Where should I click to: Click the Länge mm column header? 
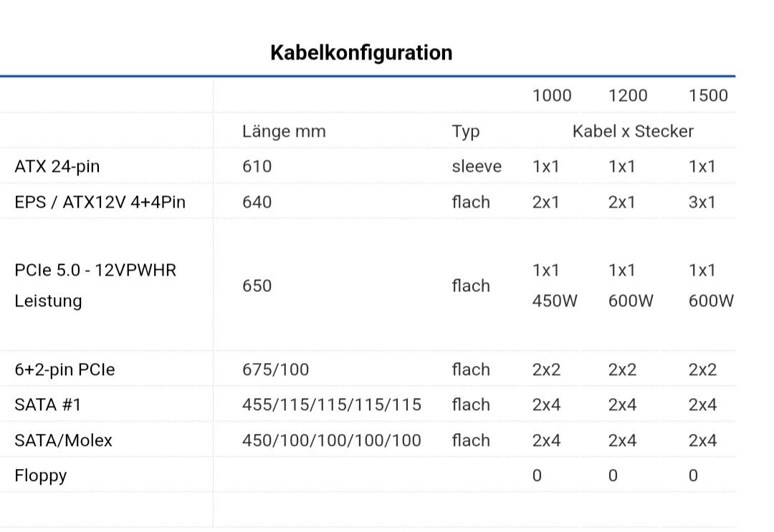284,132
